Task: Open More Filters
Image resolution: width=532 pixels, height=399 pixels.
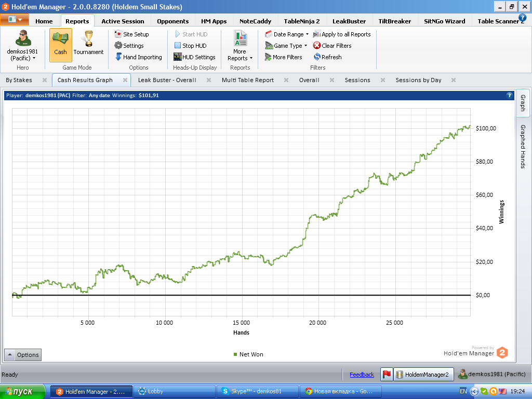Action: (x=283, y=57)
